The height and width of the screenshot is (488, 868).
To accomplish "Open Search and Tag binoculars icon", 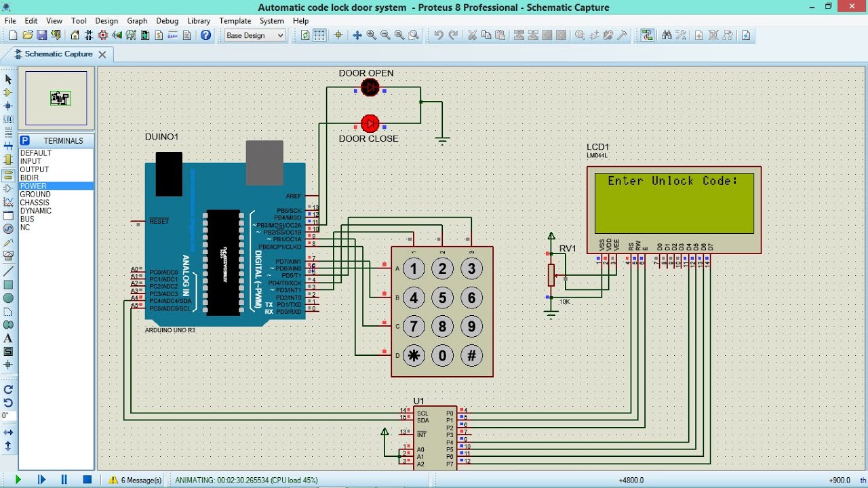I will (666, 35).
